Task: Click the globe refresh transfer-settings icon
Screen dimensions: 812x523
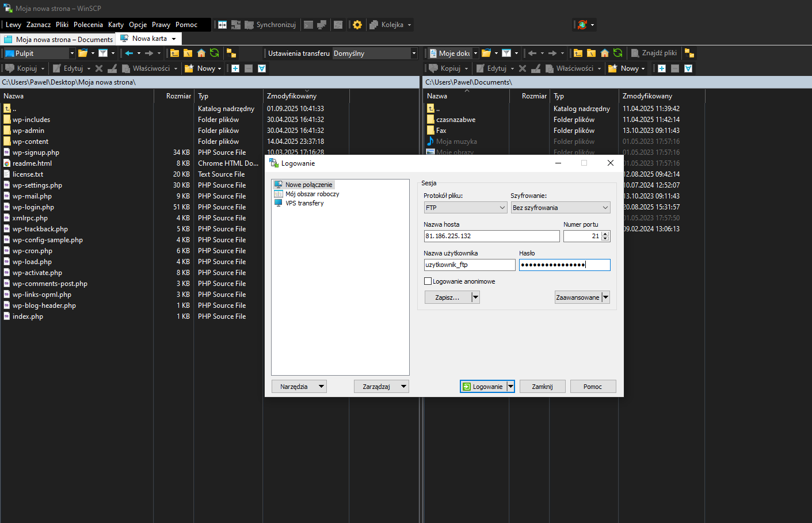Action: pyautogui.click(x=582, y=25)
